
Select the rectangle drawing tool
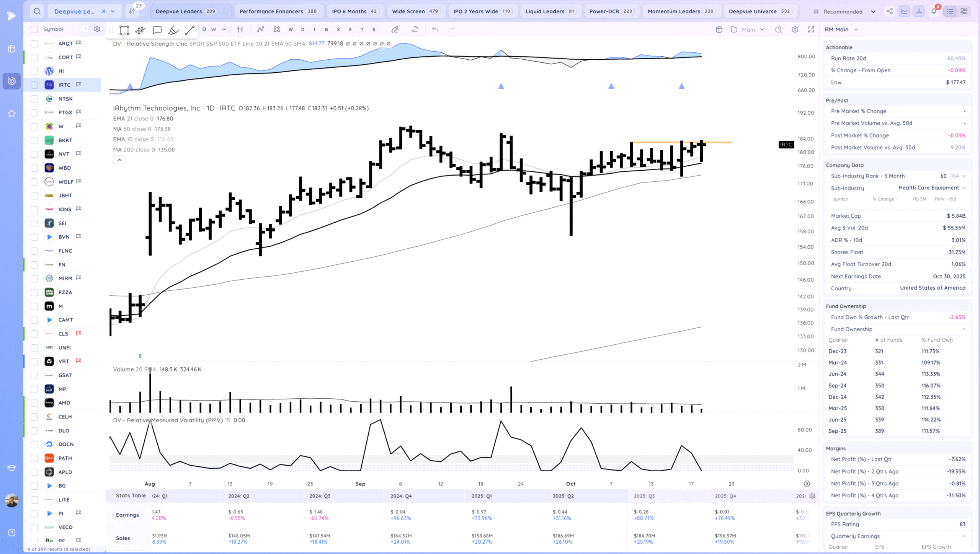click(124, 30)
